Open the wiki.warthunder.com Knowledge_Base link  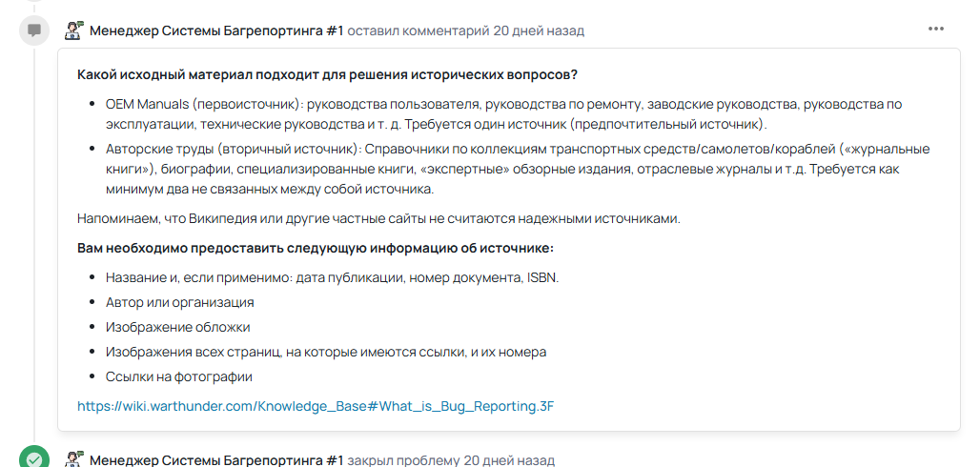tap(316, 406)
